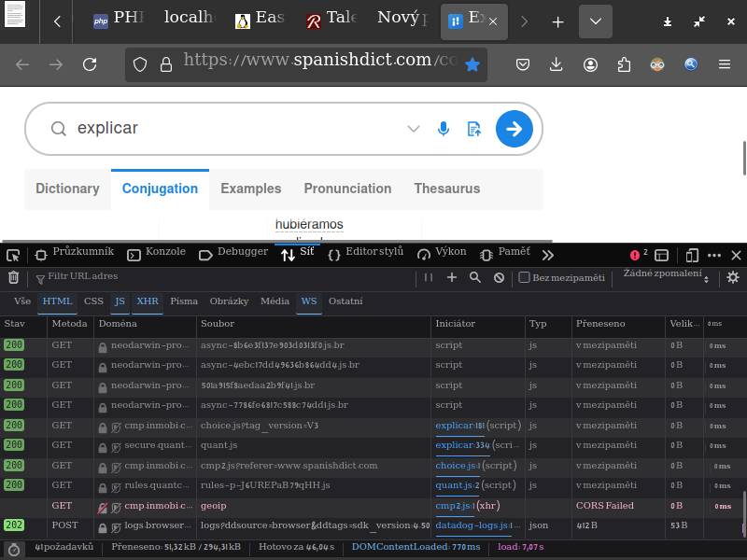Toggle the 'Ostatní' request filter

(x=345, y=301)
